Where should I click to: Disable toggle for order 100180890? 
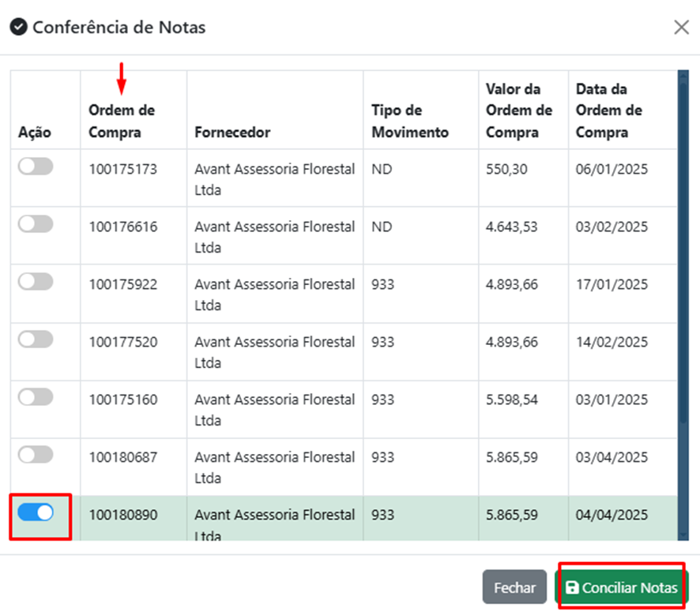coord(36,512)
